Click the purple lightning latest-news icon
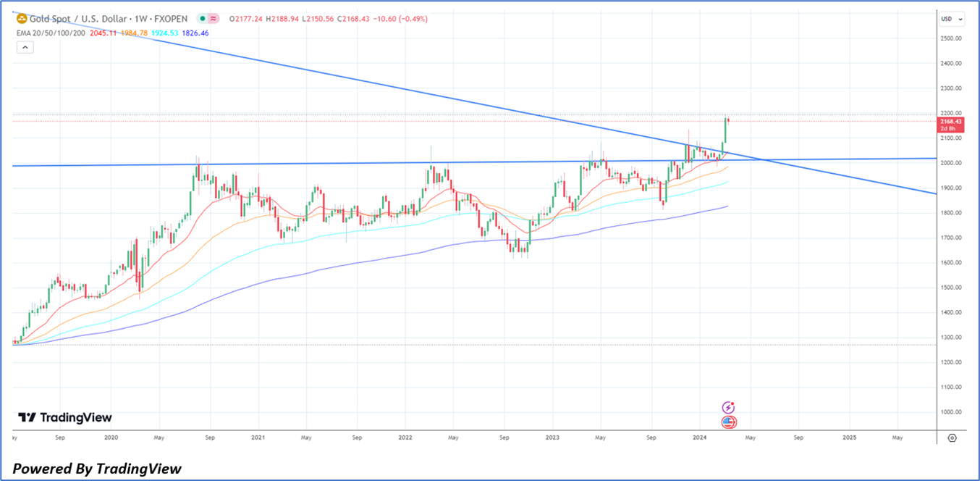 coord(729,408)
